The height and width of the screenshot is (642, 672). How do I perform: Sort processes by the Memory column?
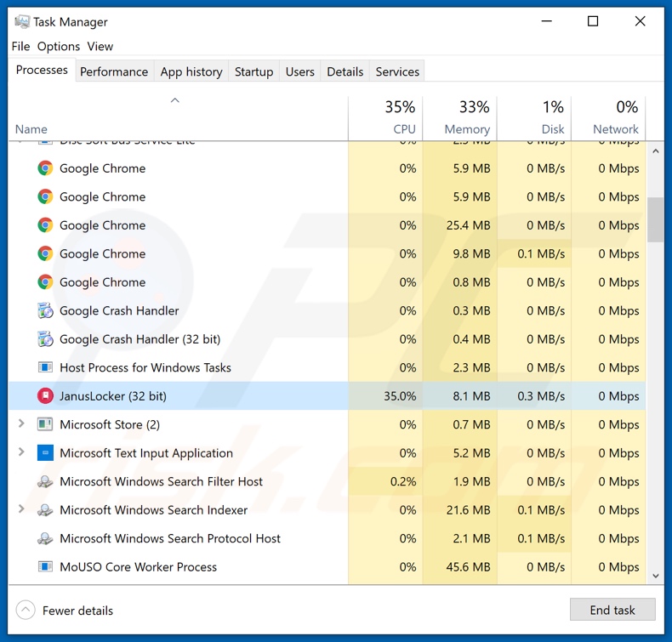coord(460,118)
